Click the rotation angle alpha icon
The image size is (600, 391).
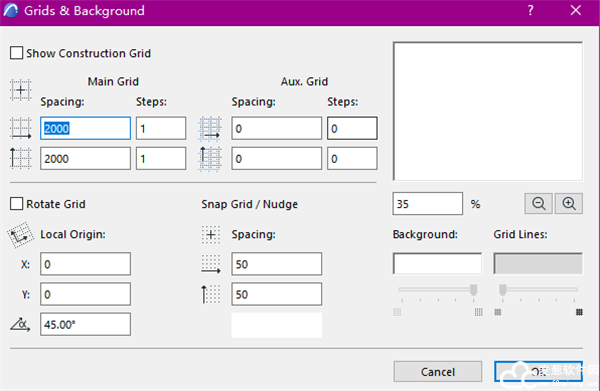(20, 324)
